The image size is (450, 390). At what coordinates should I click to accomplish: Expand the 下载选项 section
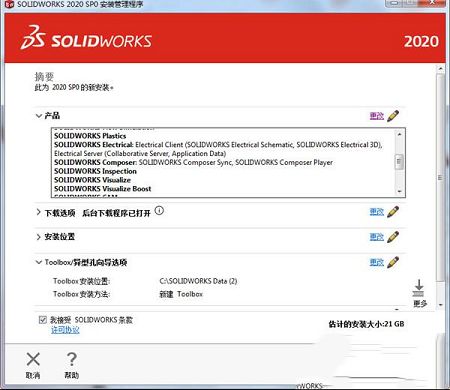click(x=39, y=212)
